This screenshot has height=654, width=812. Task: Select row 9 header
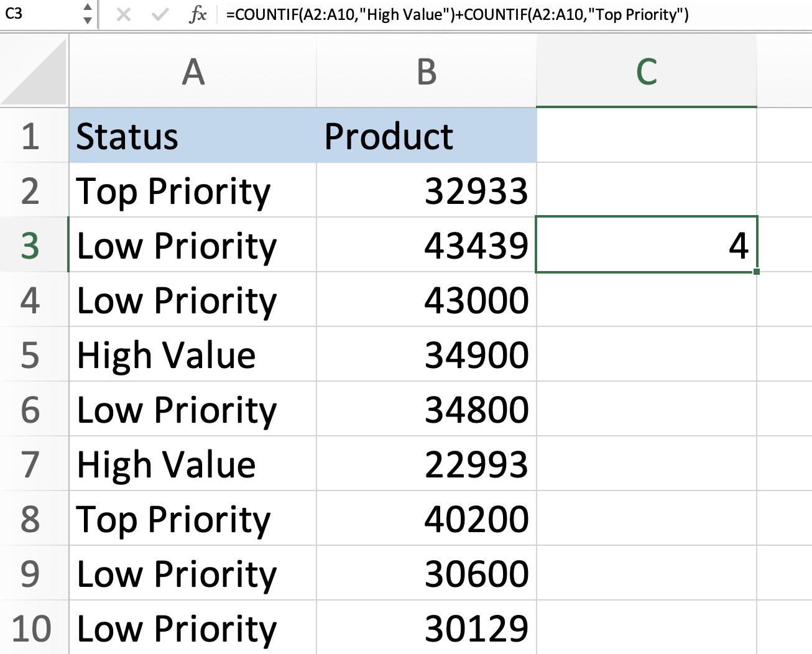point(34,573)
